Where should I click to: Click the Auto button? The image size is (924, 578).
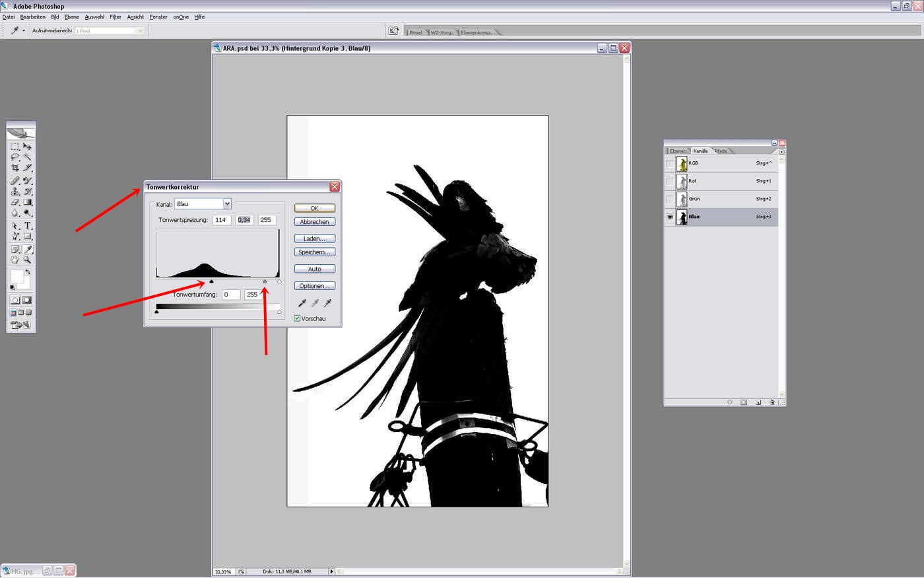tap(315, 269)
